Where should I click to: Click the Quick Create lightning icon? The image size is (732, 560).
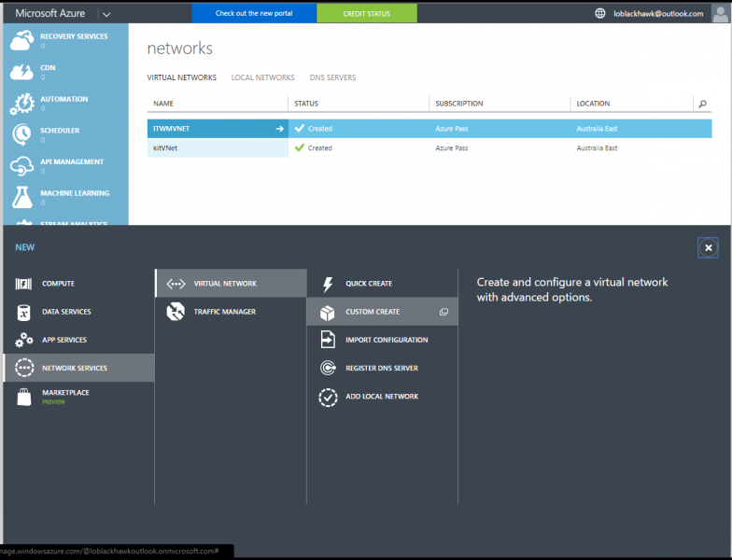coord(328,284)
